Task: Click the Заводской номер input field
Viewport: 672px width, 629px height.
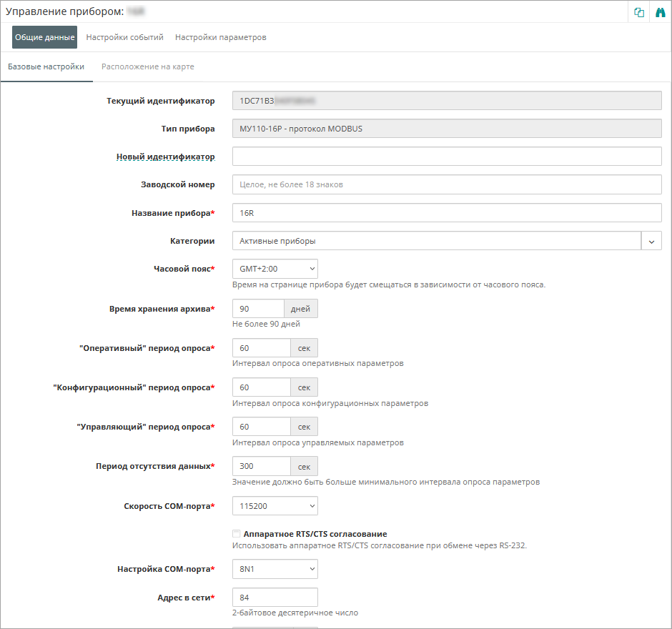Action: point(447,184)
